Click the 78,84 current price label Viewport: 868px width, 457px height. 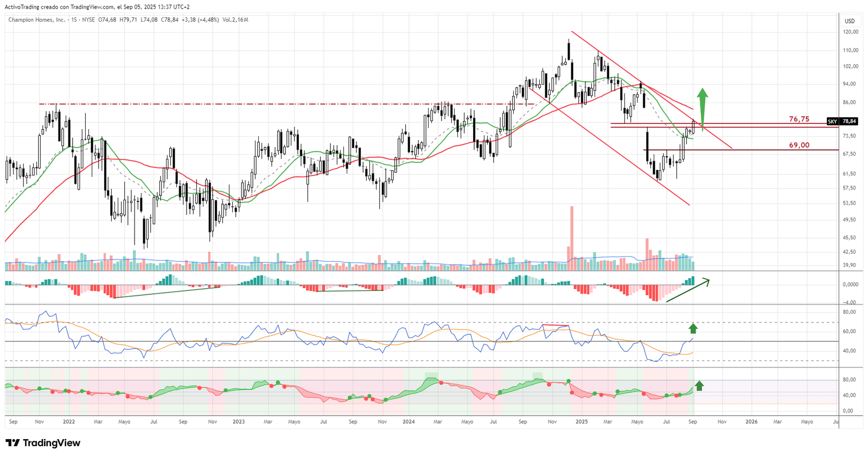click(x=849, y=122)
